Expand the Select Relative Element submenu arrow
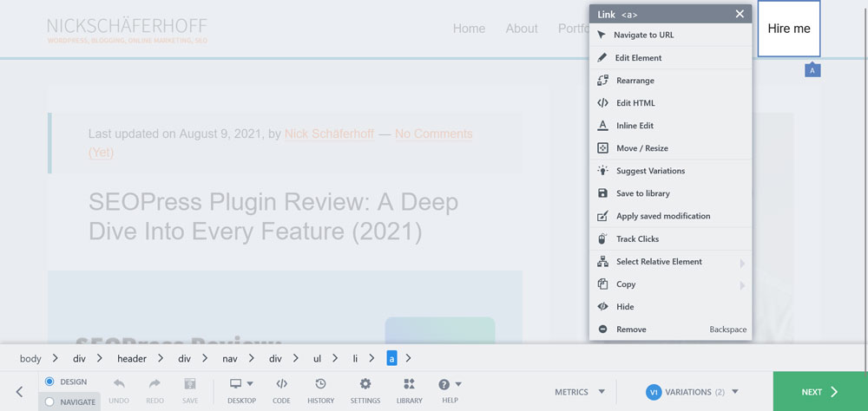Image resolution: width=868 pixels, height=411 pixels. tap(742, 264)
